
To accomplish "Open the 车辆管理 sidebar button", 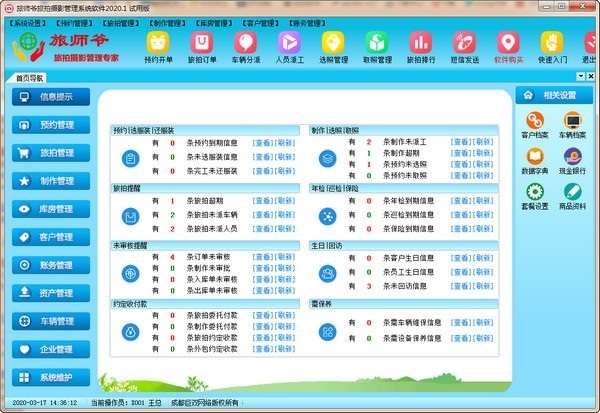I will pyautogui.click(x=51, y=321).
